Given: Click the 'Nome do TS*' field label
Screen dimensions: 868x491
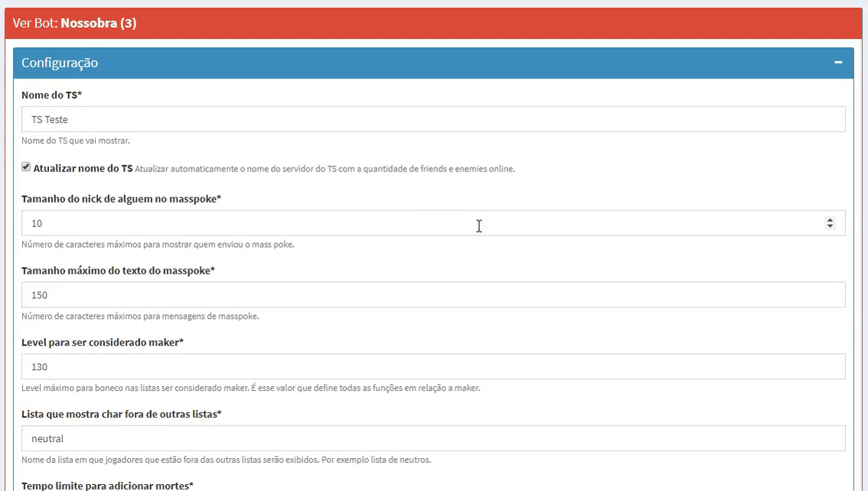Looking at the screenshot, I should (x=51, y=95).
